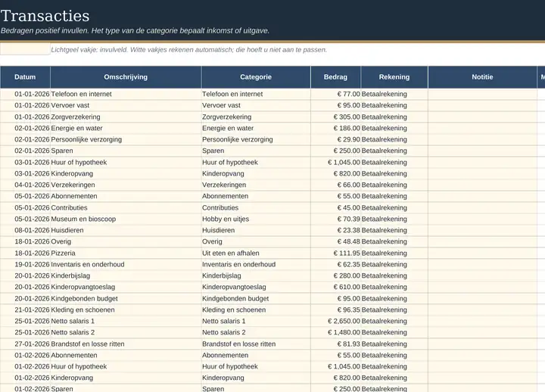Select the amount € 23.38
The height and width of the screenshot is (392, 545).
click(x=336, y=230)
